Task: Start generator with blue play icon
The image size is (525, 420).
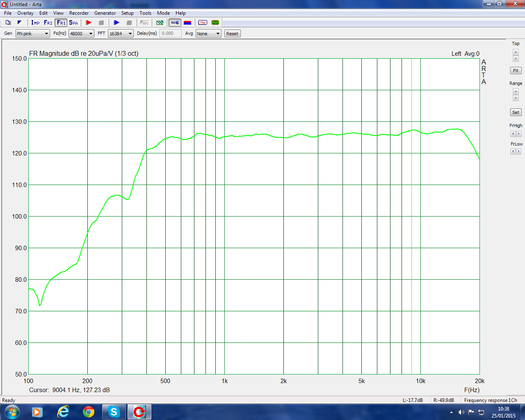Action: click(x=116, y=23)
